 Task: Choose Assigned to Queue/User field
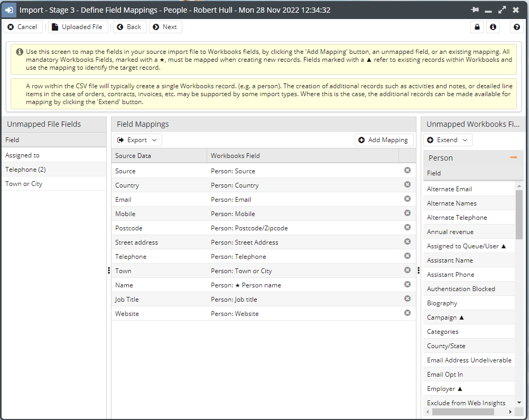coord(469,246)
